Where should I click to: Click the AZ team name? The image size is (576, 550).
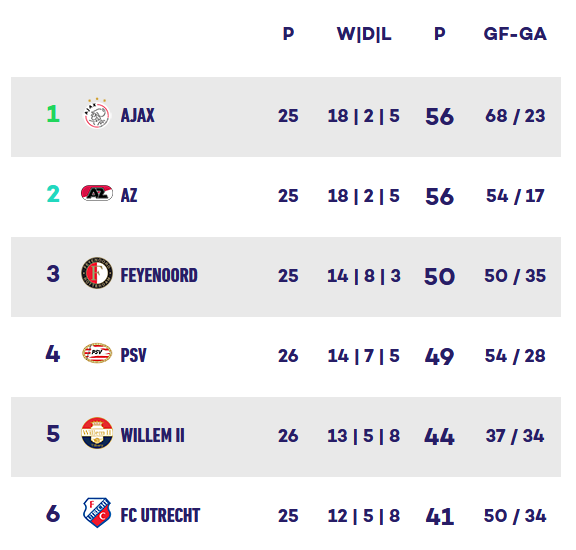pyautogui.click(x=129, y=195)
